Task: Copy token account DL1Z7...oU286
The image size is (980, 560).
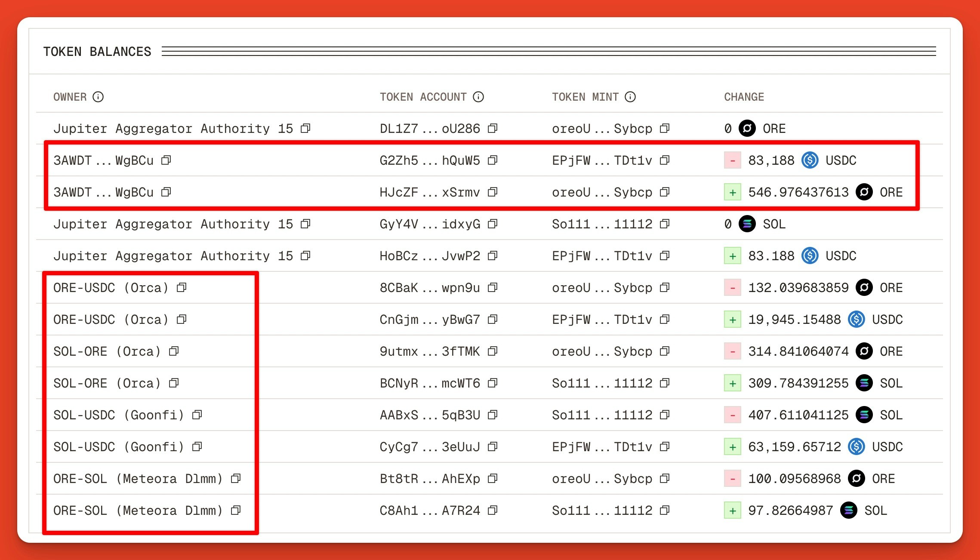Action: click(493, 128)
